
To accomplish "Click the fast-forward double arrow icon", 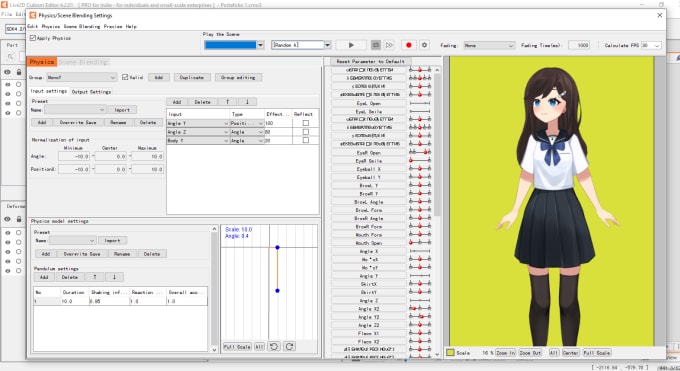I will 389,45.
